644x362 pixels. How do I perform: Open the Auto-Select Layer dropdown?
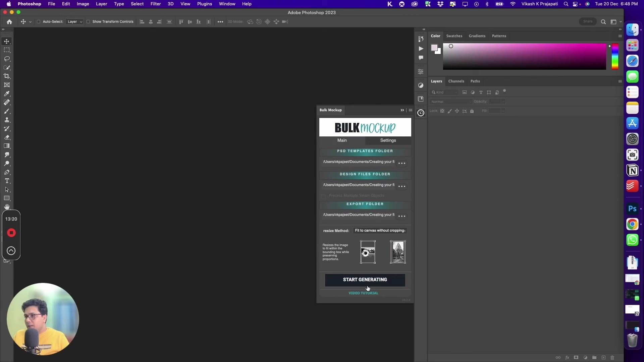(x=74, y=21)
